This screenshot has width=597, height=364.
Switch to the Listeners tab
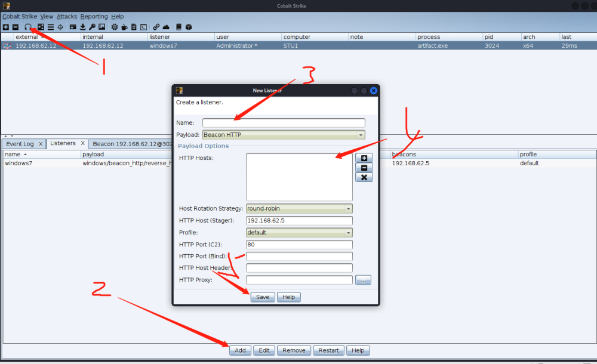click(63, 143)
